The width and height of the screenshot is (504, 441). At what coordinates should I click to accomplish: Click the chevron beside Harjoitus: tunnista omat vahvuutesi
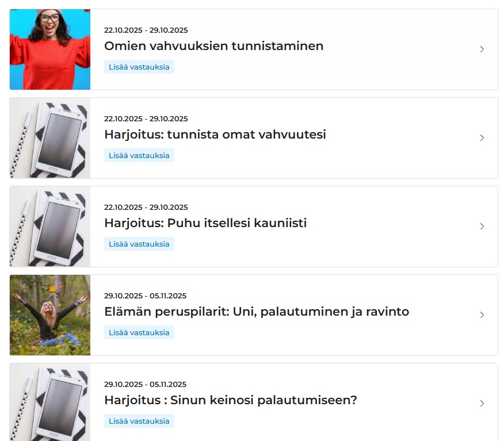482,138
